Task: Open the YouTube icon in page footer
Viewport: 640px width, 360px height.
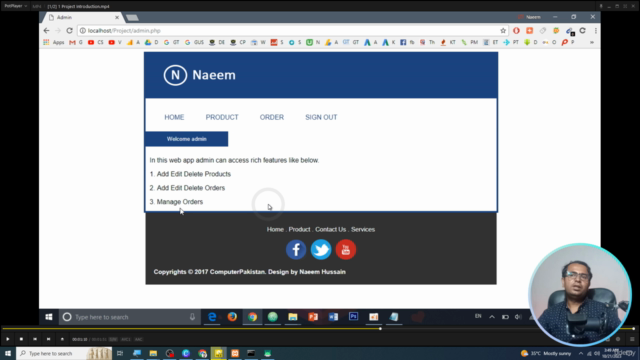Action: (346, 249)
